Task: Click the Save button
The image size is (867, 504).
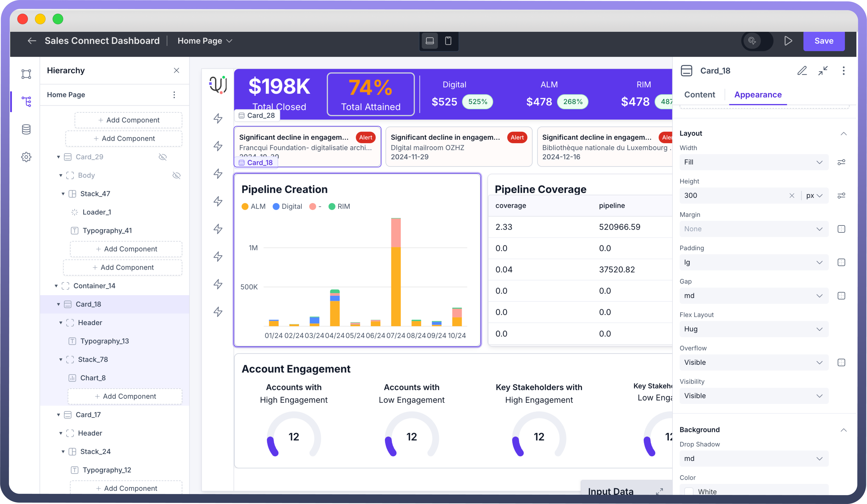Action: (x=824, y=41)
